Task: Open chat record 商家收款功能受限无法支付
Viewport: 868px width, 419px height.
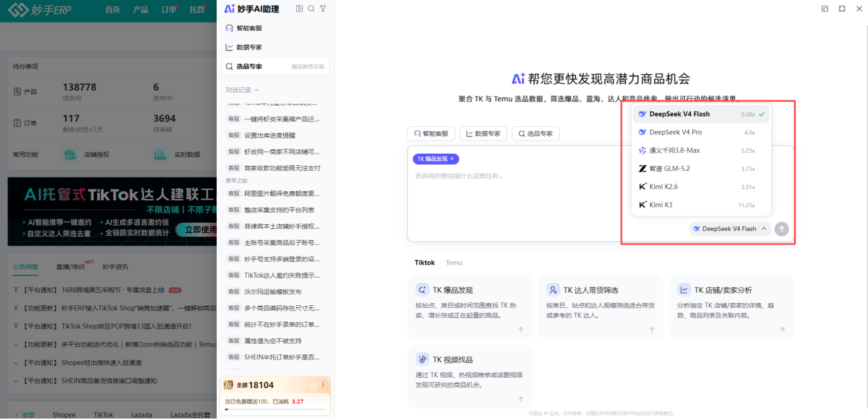Action: click(275, 168)
